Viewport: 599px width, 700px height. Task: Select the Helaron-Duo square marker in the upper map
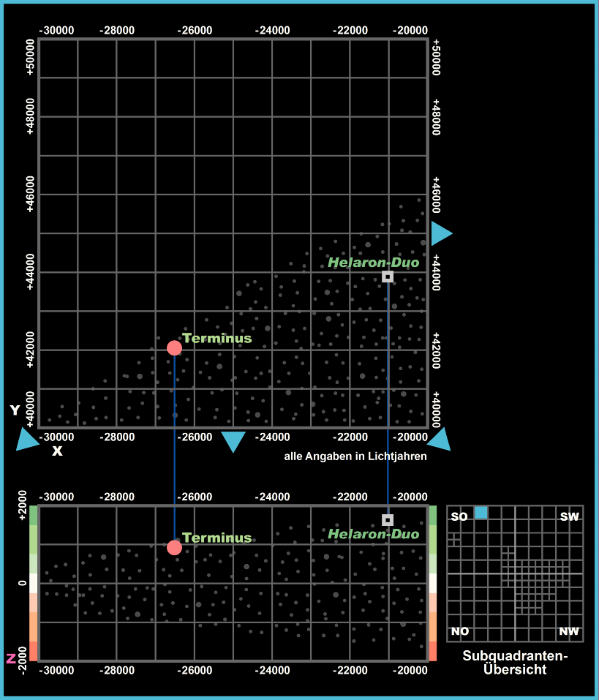click(388, 276)
